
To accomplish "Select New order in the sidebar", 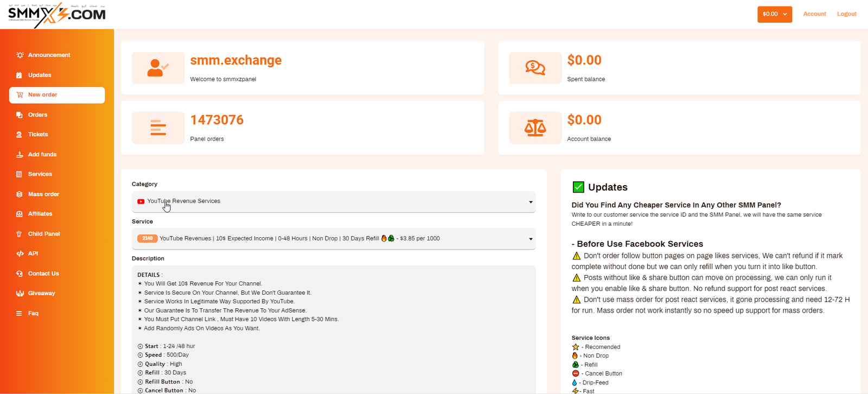I will click(57, 95).
